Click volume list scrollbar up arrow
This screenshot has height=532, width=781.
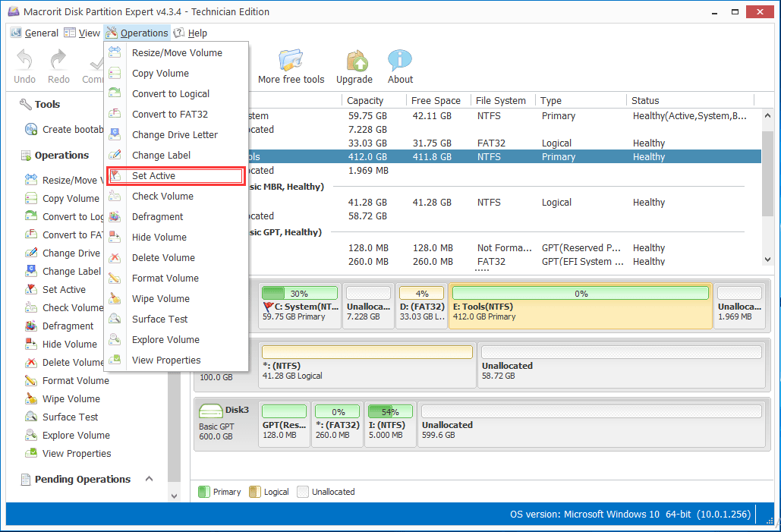[767, 115]
